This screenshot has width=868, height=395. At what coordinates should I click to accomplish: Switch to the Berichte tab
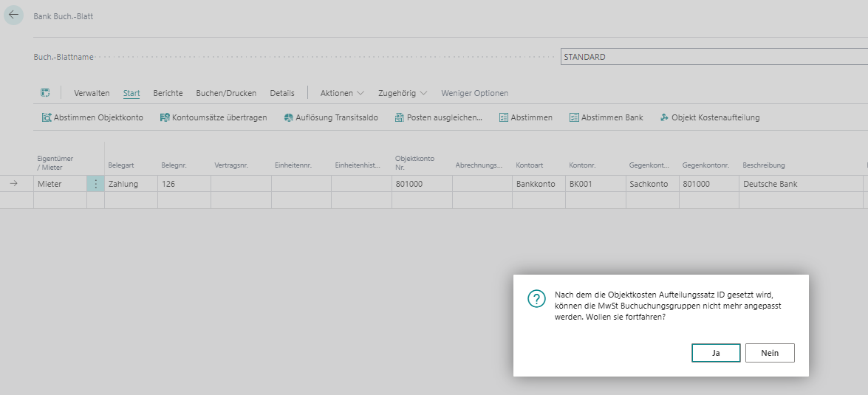pyautogui.click(x=168, y=93)
